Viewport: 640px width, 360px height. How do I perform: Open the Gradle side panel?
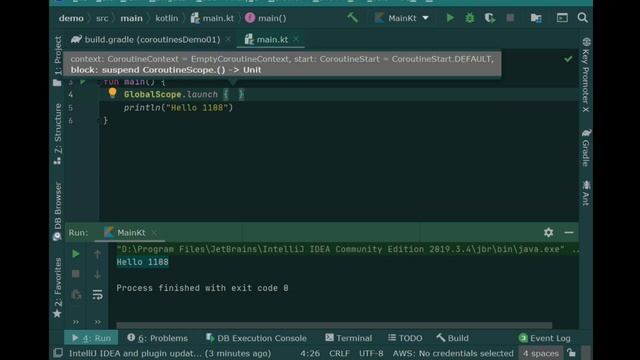(586, 148)
